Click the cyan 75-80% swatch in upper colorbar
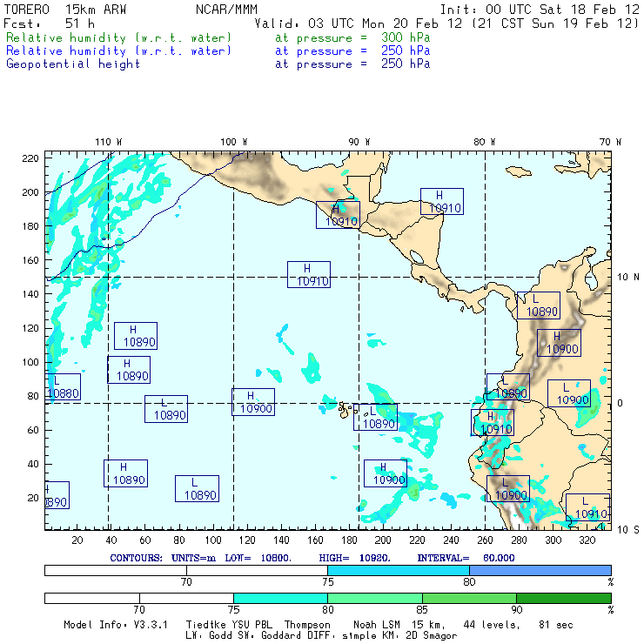Image resolution: width=644 pixels, height=644 pixels. (399, 570)
